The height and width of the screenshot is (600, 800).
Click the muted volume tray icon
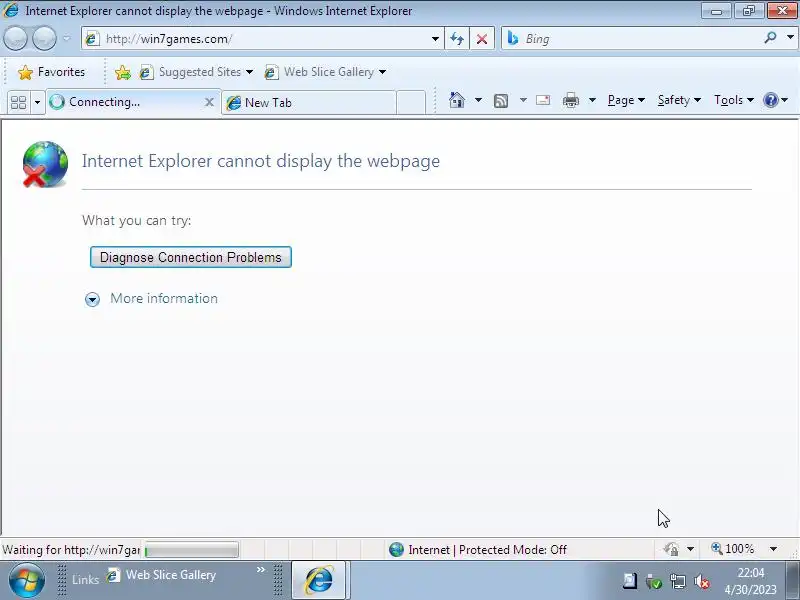[x=702, y=581]
